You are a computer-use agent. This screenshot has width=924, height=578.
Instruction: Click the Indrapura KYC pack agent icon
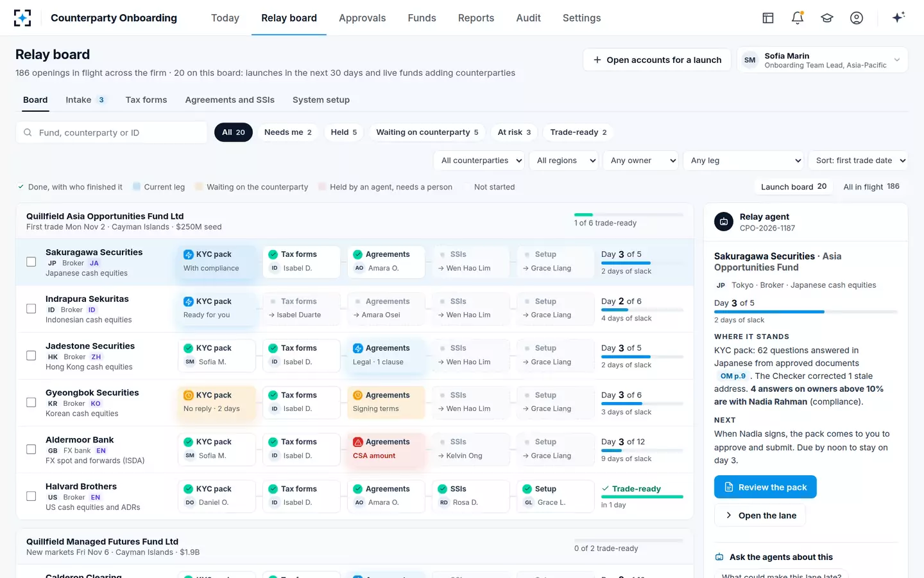click(x=189, y=301)
